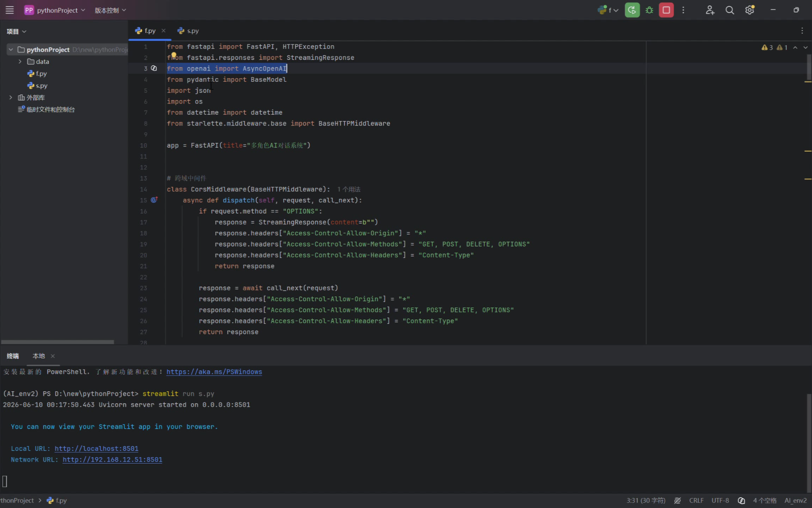Click the yellow intention bulb on line 2

tap(174, 55)
